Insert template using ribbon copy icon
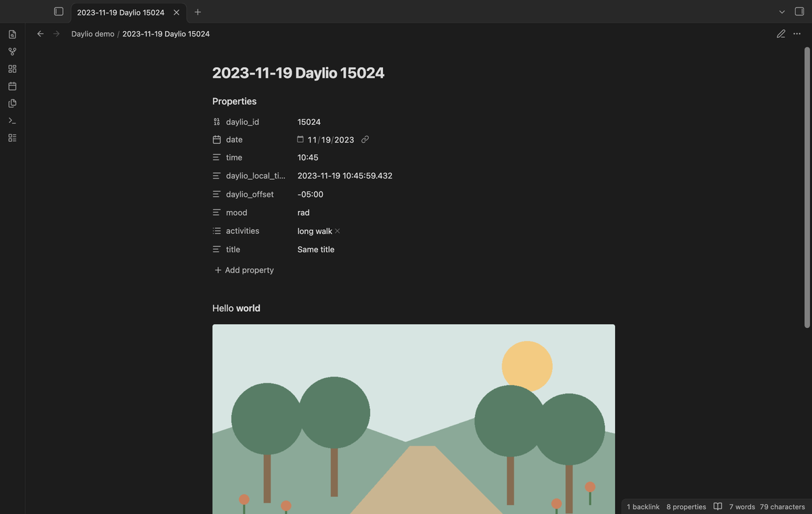This screenshot has height=514, width=812. coord(12,103)
